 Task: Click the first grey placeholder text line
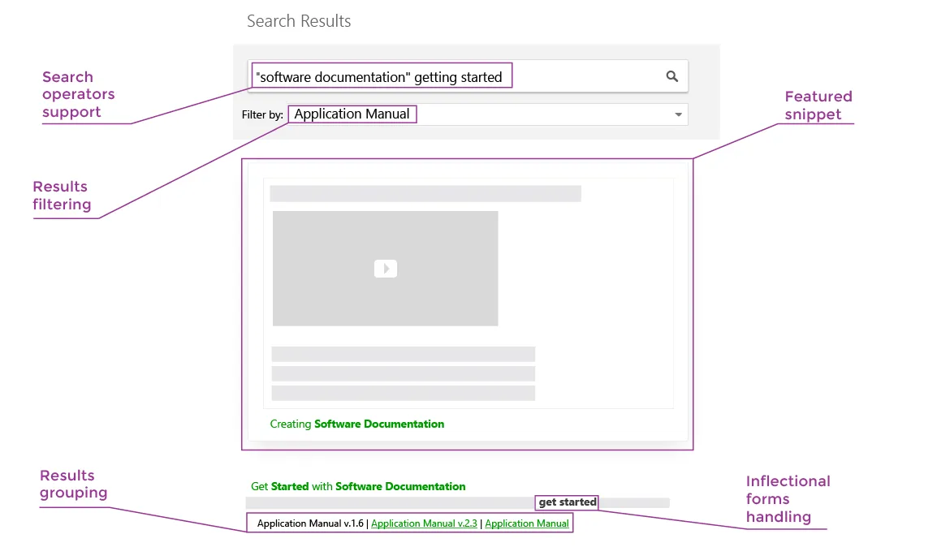425,193
